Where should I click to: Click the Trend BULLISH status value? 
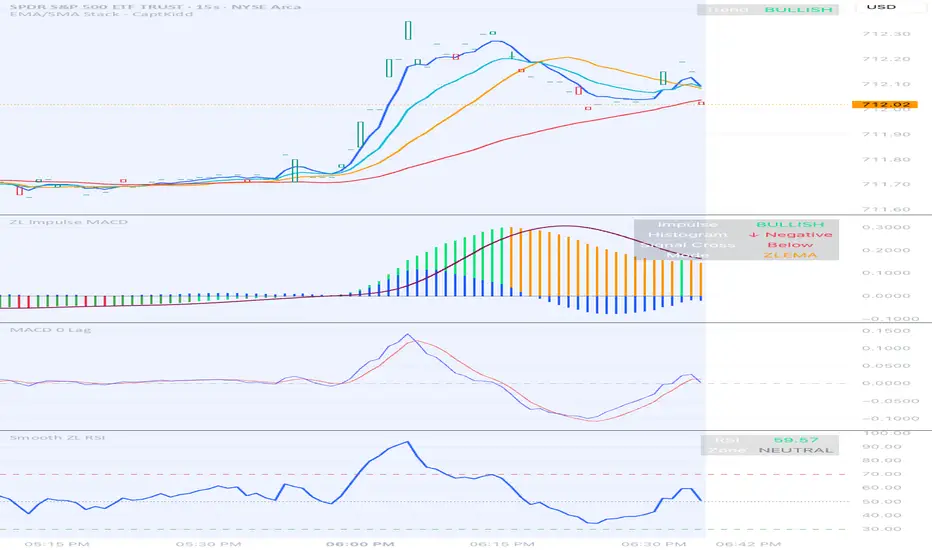coord(798,10)
